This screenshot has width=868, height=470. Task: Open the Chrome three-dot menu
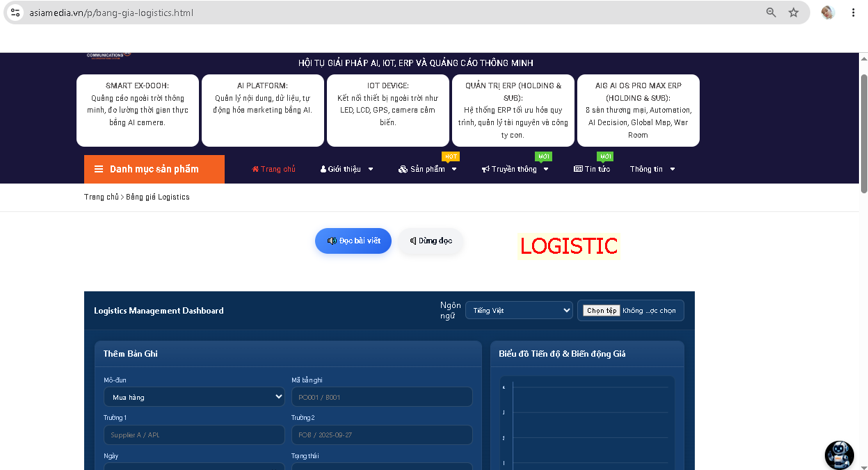coord(853,13)
